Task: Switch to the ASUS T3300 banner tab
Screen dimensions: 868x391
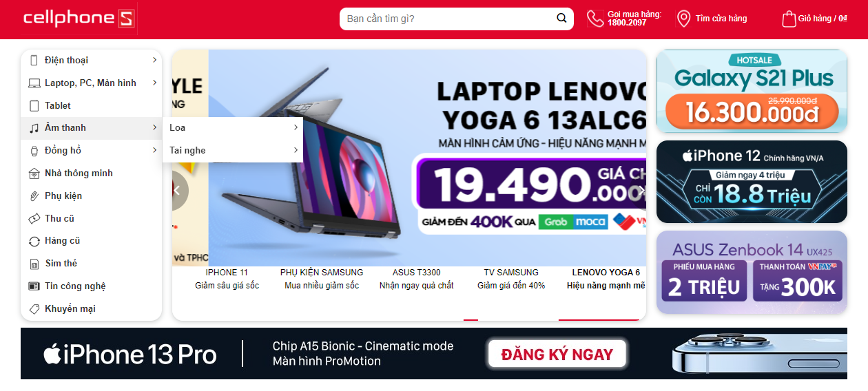Action: point(417,279)
